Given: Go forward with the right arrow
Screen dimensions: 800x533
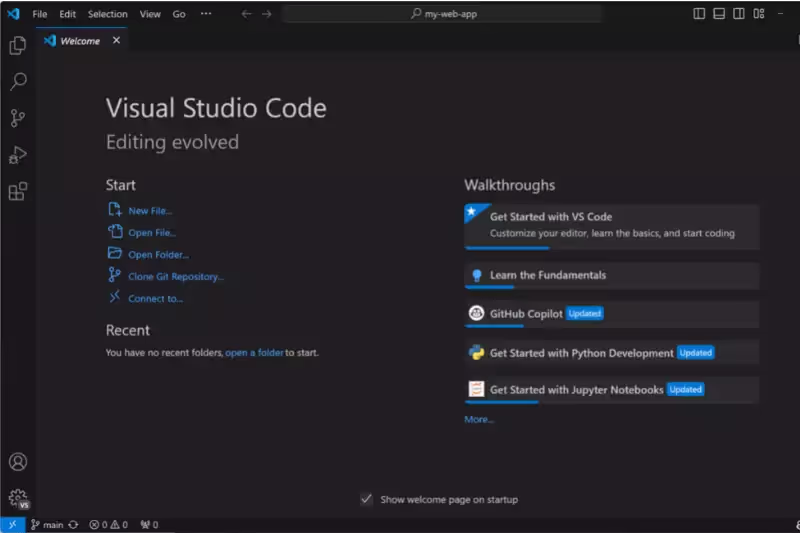Looking at the screenshot, I should (x=267, y=14).
